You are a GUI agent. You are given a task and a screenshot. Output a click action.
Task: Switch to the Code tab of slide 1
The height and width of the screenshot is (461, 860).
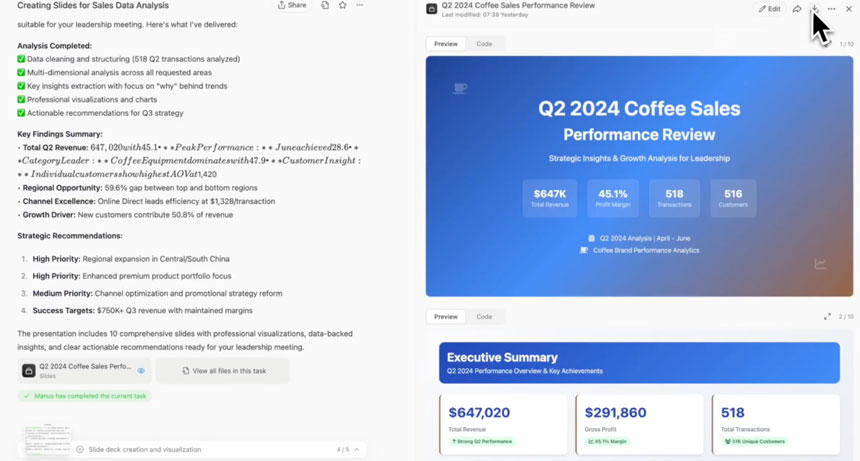coord(484,44)
